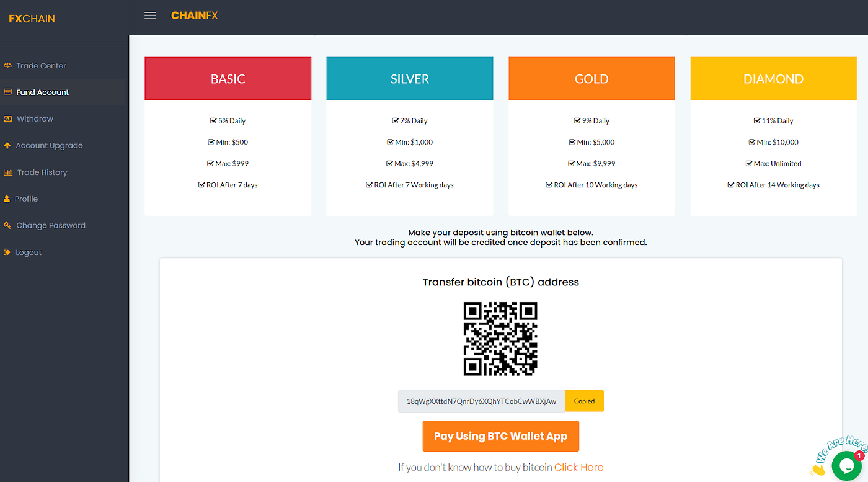Screen dimensions: 868x482
Task: Select the BASIC plan header
Action: (x=228, y=78)
